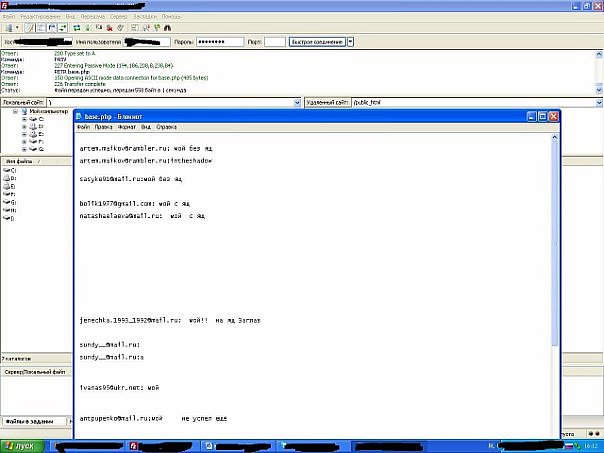Select drive C: icon in local file list
Viewport: 604px width, 453px height.
coord(8,171)
